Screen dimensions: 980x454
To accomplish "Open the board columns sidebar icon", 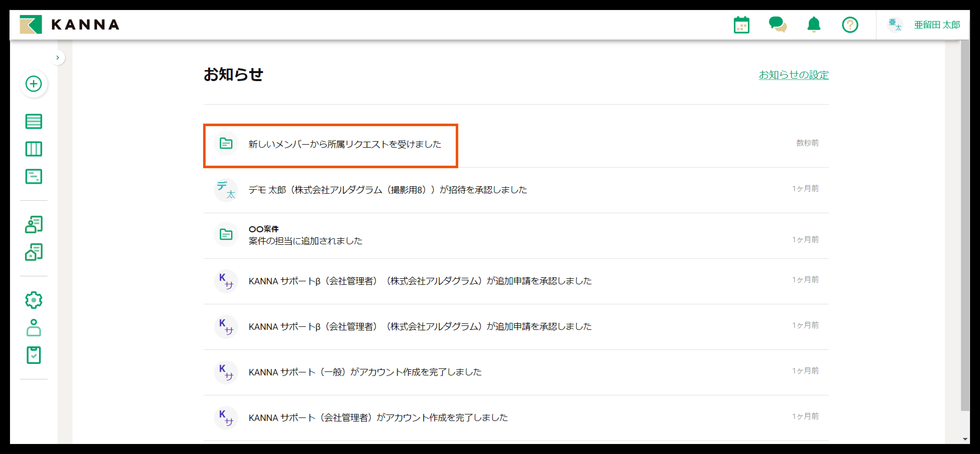I will [x=34, y=149].
